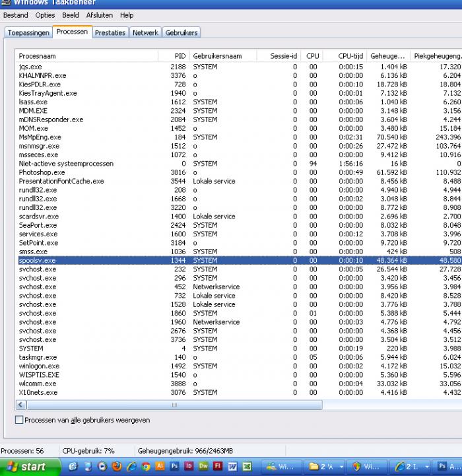Screen dimensions: 462x476
Task: Open the Bestand menu
Action: [x=15, y=15]
